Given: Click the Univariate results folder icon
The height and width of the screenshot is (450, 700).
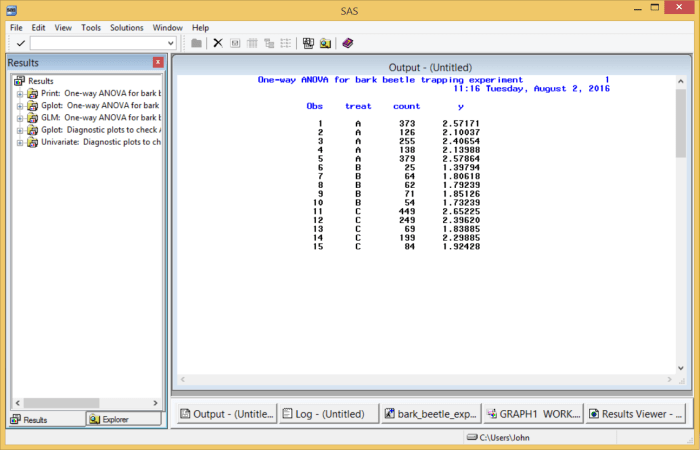Looking at the screenshot, I should click(x=32, y=142).
